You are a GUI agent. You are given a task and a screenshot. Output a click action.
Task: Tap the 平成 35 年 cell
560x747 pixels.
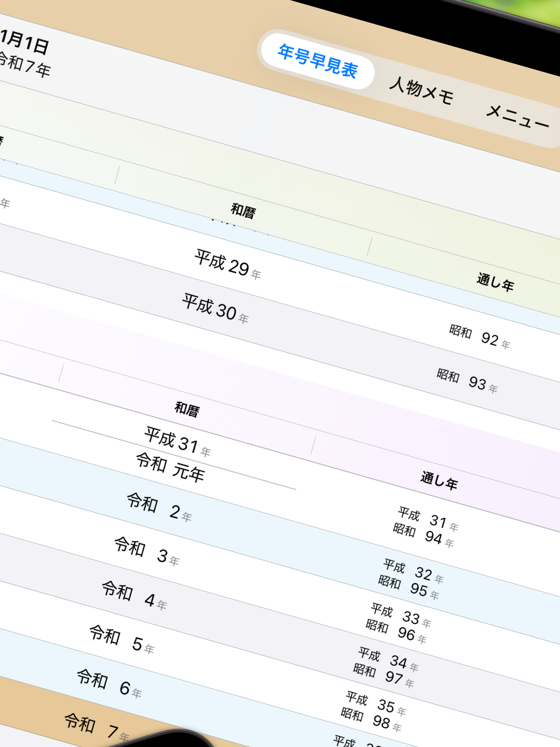click(376, 704)
